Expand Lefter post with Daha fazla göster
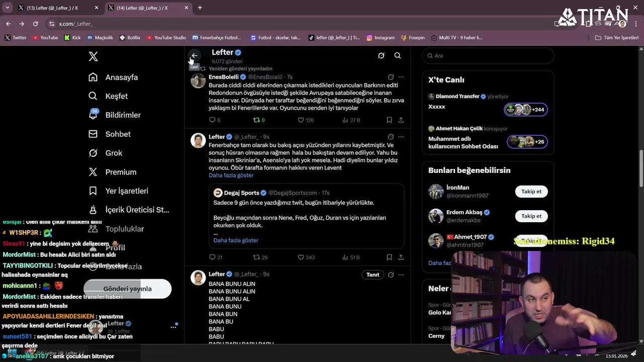This screenshot has width=644, height=362. (x=231, y=175)
